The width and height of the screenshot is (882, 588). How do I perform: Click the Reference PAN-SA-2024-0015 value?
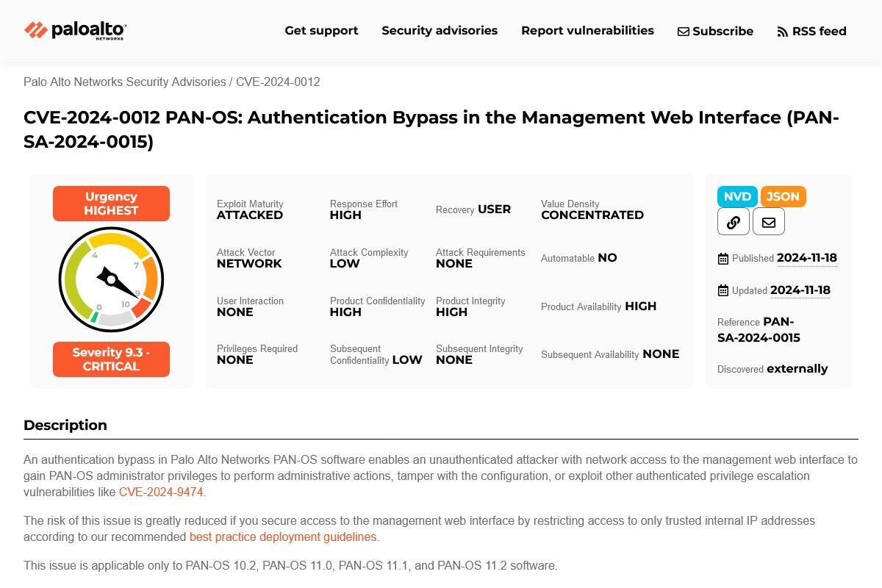click(759, 330)
